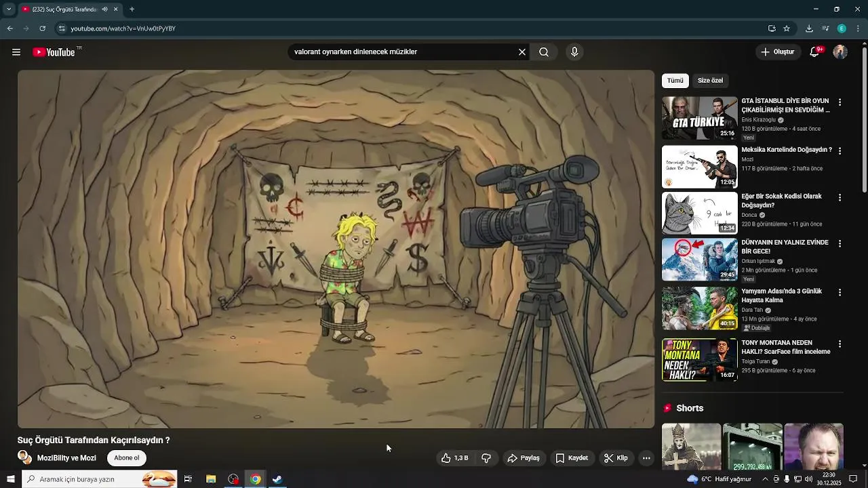Reload the page with the refresh icon
868x488 pixels.
(42, 28)
